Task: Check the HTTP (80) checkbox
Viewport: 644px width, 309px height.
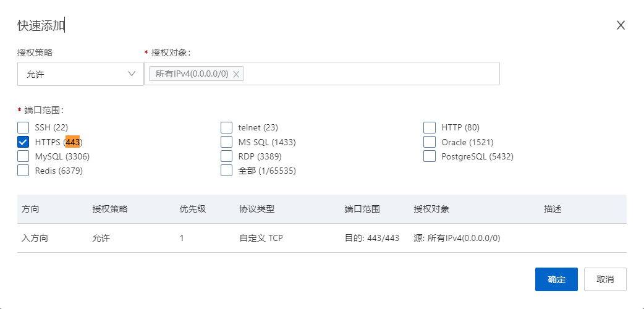Action: (x=430, y=128)
